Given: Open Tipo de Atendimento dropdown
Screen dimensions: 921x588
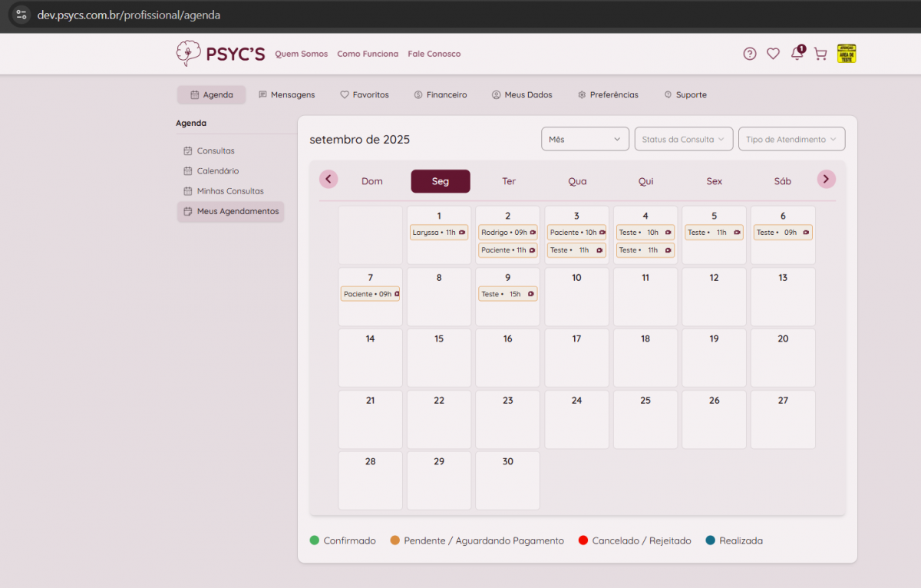Looking at the screenshot, I should (x=791, y=139).
